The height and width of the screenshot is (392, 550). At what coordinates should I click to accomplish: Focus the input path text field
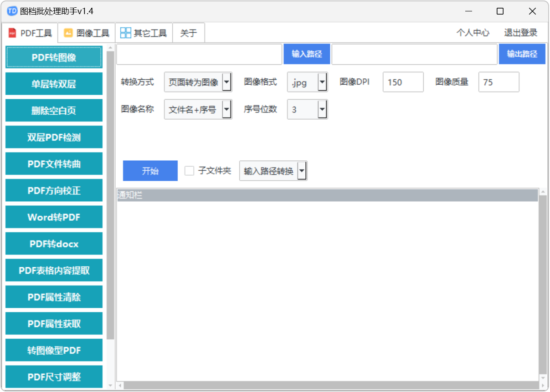coord(199,54)
